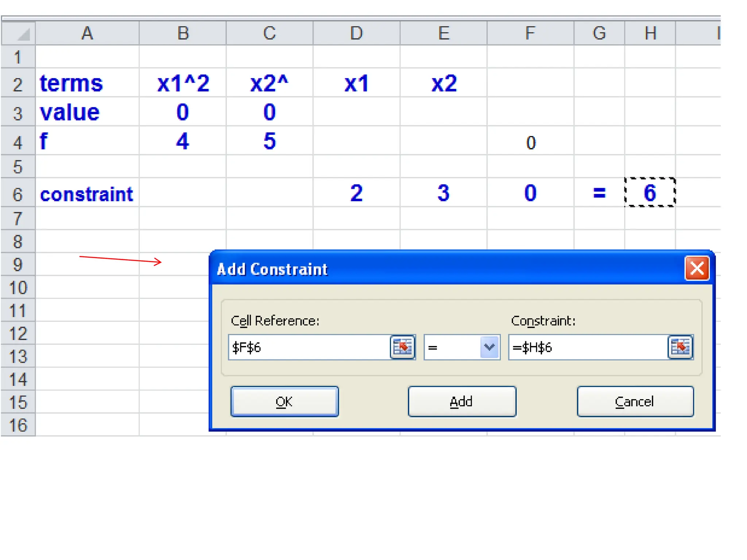747x560 pixels.
Task: Close the Add Constraint dialog
Action: pyautogui.click(x=697, y=269)
